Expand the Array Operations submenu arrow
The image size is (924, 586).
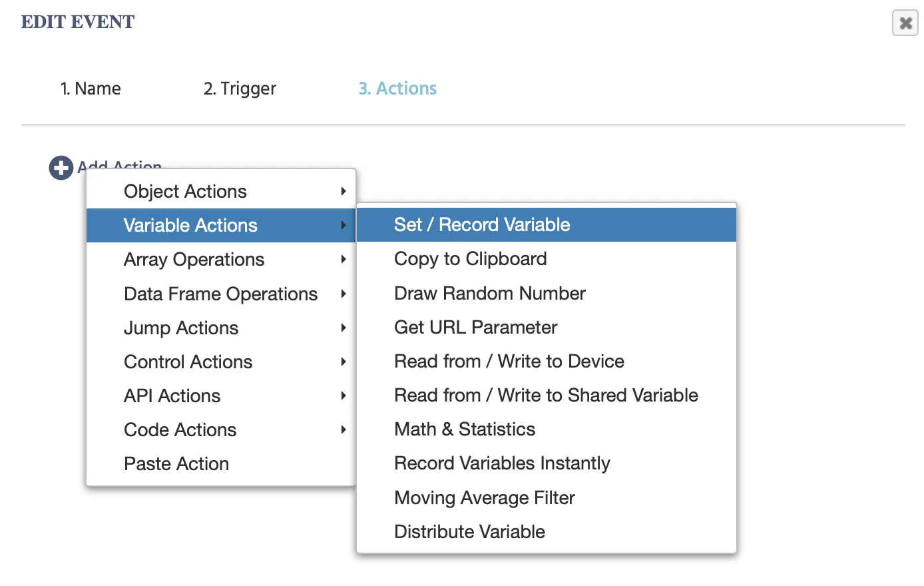(x=343, y=260)
